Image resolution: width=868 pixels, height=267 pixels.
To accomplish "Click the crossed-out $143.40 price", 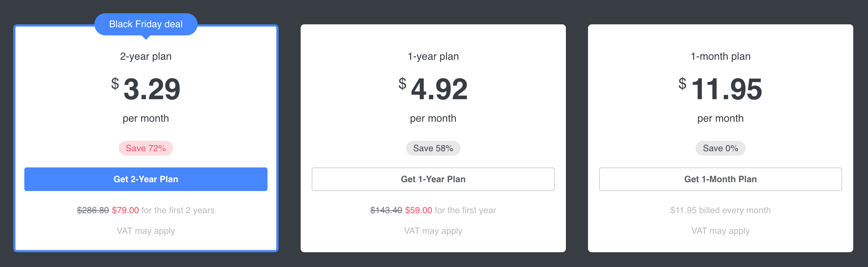I will point(386,210).
